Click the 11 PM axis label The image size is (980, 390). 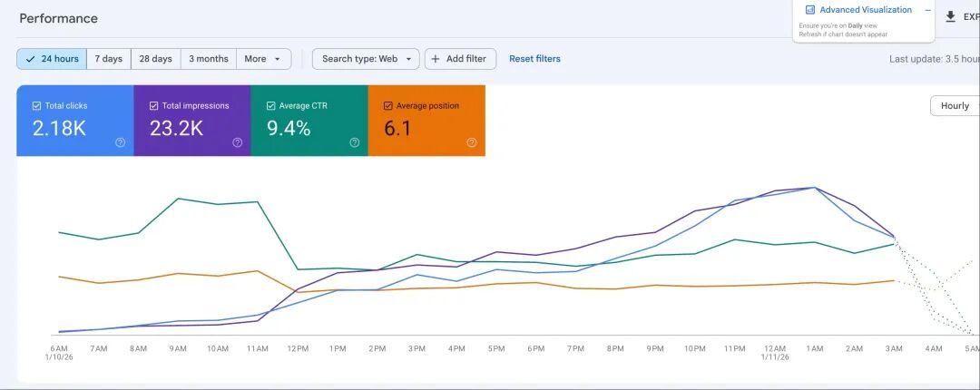click(734, 349)
